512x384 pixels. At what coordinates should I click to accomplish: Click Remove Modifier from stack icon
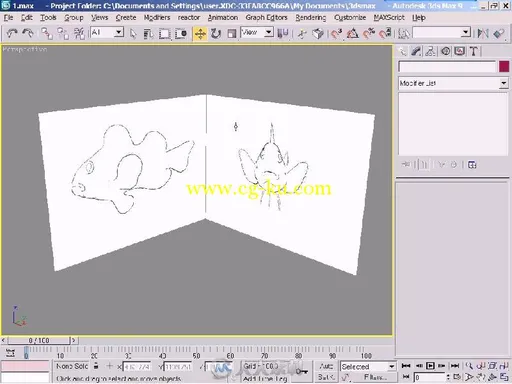[x=454, y=164]
